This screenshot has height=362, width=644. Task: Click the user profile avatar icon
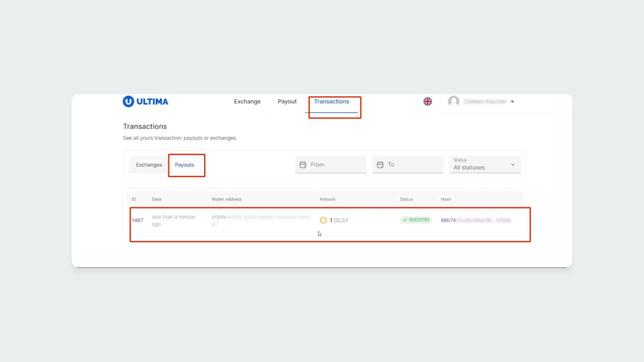[454, 102]
